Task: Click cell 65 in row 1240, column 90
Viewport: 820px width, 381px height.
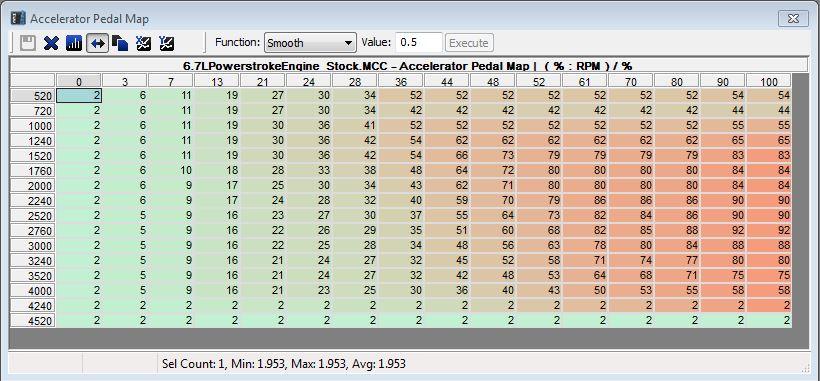Action: 723,141
